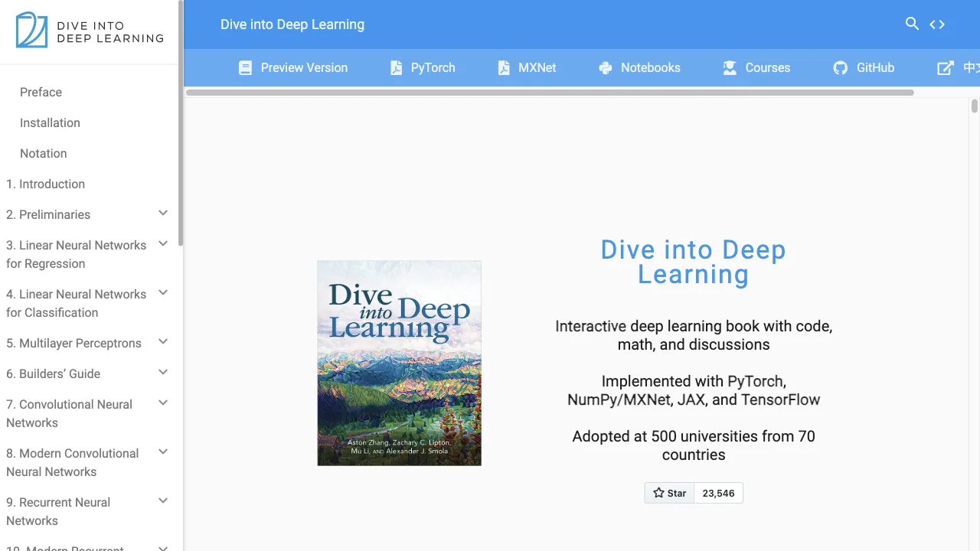Screen dimensions: 980x551
Task: Click the main page vertical scrollbar
Action: tap(975, 106)
